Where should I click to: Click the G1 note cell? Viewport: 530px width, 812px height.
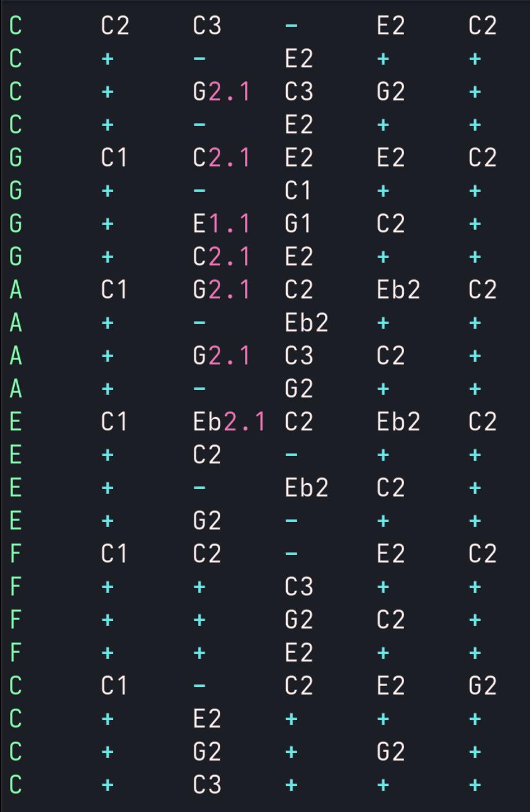pos(298,224)
